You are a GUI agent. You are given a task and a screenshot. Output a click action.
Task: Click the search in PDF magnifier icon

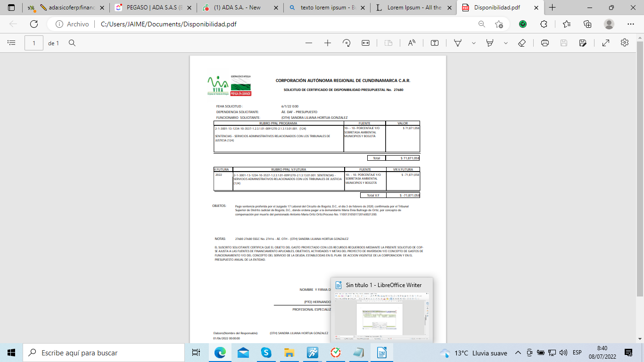pyautogui.click(x=72, y=43)
